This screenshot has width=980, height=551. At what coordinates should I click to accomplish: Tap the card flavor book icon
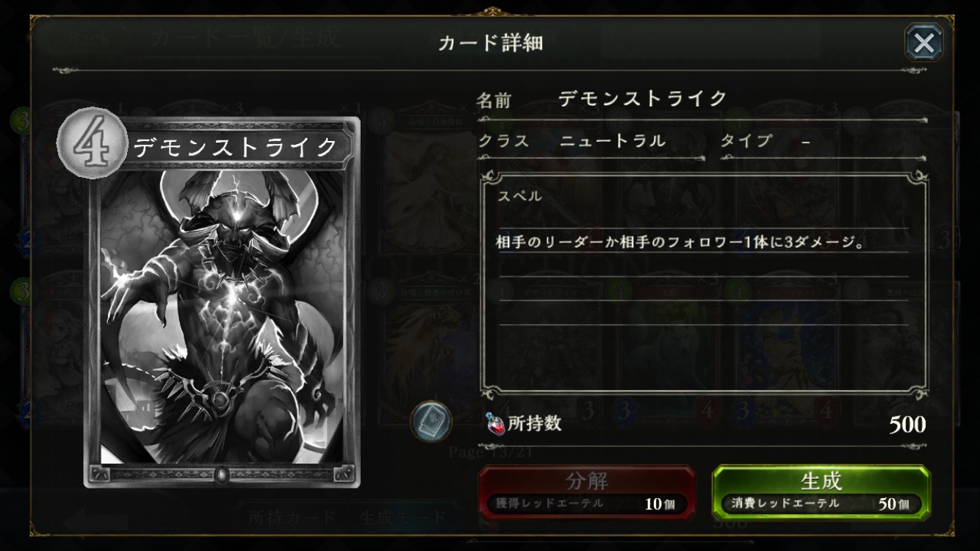click(x=430, y=421)
